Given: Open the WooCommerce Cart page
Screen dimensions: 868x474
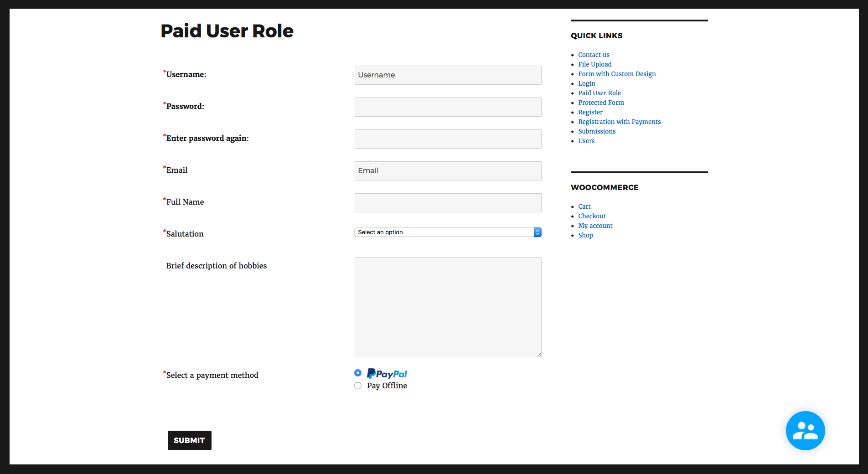Looking at the screenshot, I should point(584,206).
